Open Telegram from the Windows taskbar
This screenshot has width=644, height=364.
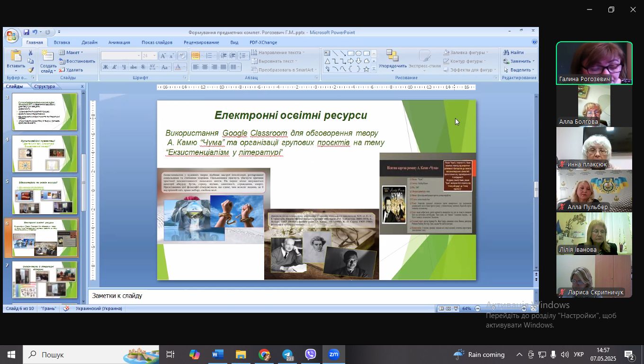(287, 355)
